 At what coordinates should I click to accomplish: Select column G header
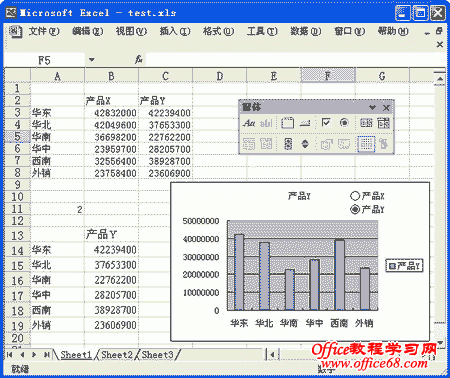click(x=382, y=76)
